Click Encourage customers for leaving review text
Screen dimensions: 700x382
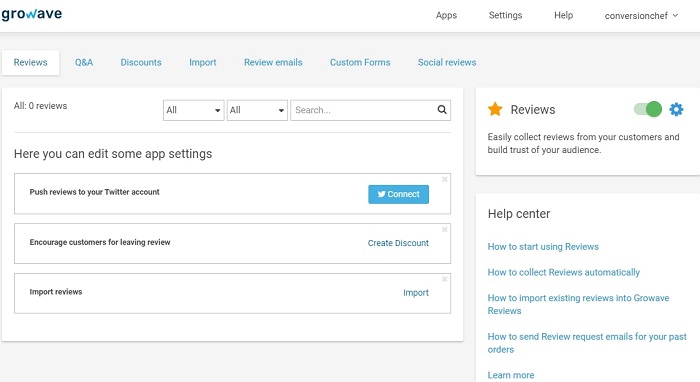pyautogui.click(x=100, y=242)
